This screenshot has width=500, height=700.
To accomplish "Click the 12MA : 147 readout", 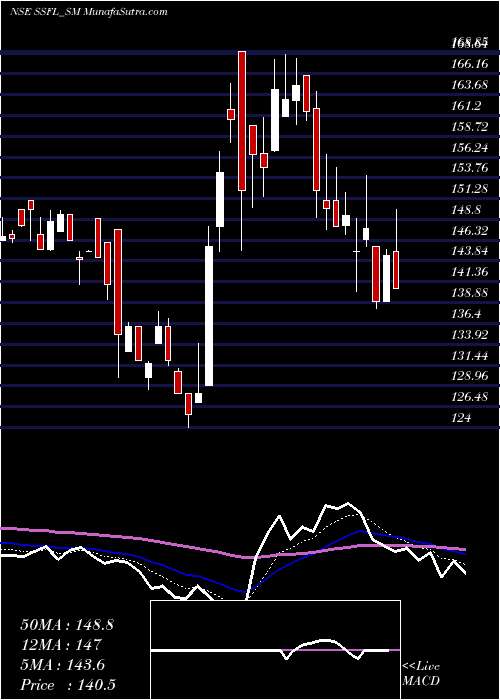I will [61, 645].
